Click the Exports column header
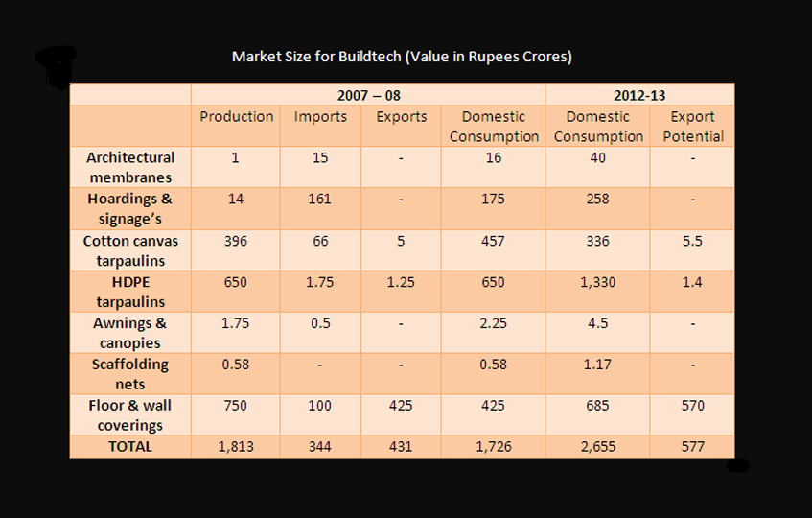The image size is (812, 518). point(401,116)
